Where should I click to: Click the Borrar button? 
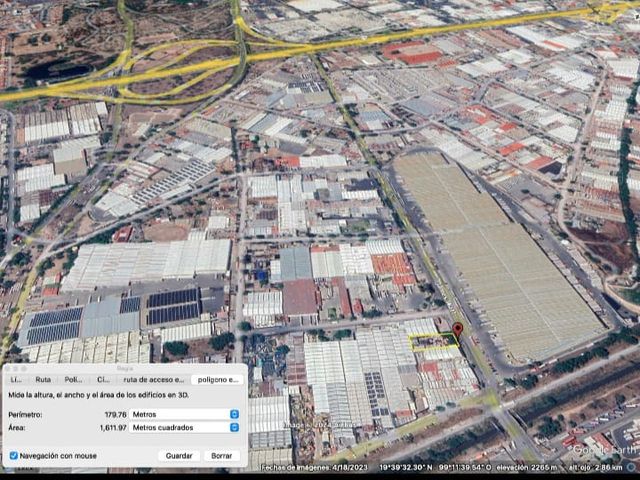(222, 456)
